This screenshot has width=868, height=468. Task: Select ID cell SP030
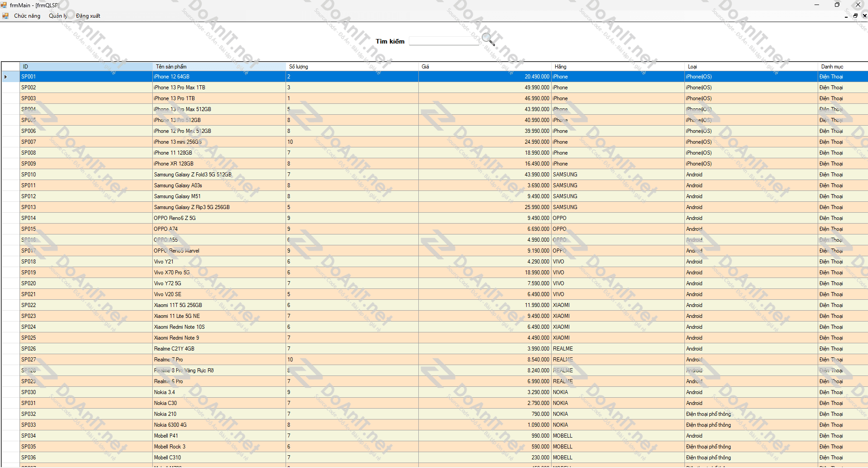coord(86,392)
